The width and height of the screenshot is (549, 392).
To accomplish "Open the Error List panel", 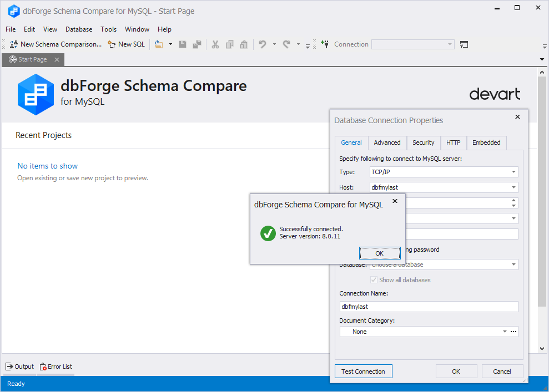I will tap(56, 366).
